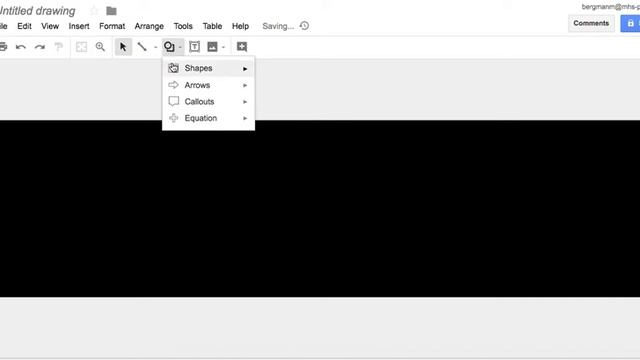The height and width of the screenshot is (360, 640).
Task: Click the Comments button
Action: click(591, 23)
